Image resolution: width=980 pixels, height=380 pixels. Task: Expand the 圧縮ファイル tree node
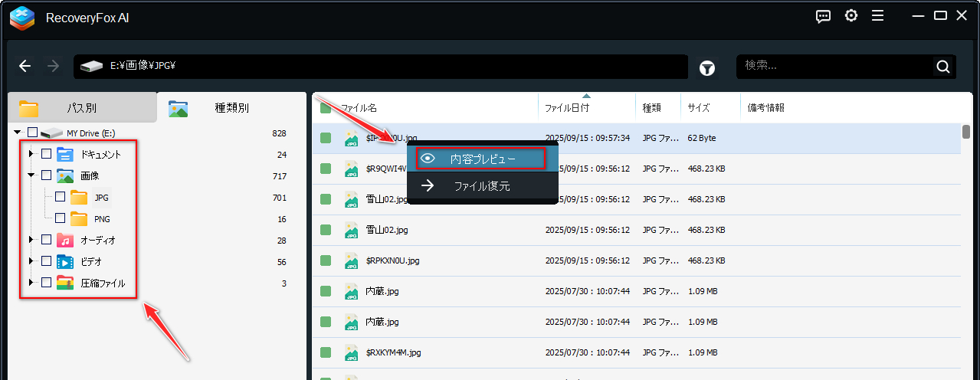click(31, 283)
